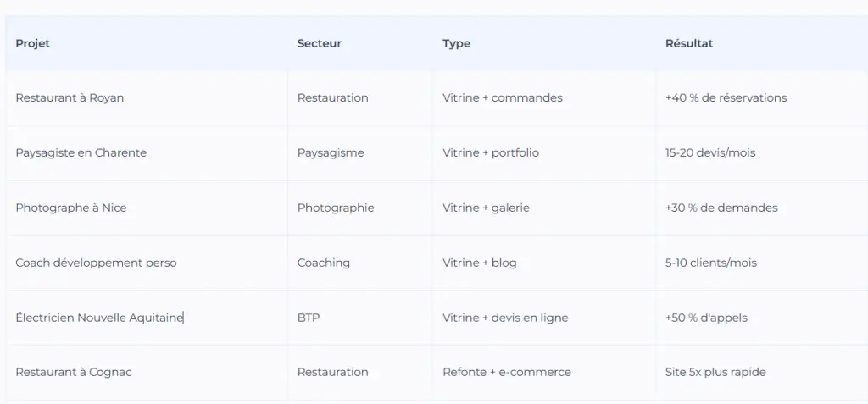The height and width of the screenshot is (404, 868).
Task: Select the Coaching sector cell
Action: (323, 263)
